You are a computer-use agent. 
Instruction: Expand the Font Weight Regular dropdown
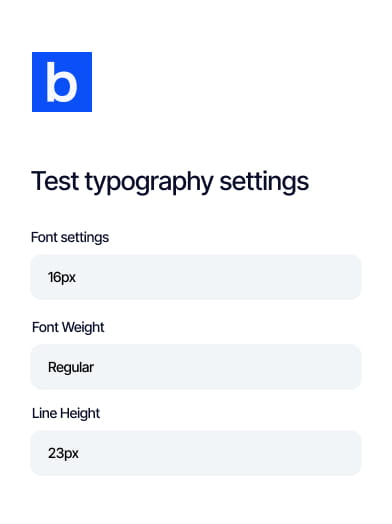[x=196, y=367]
